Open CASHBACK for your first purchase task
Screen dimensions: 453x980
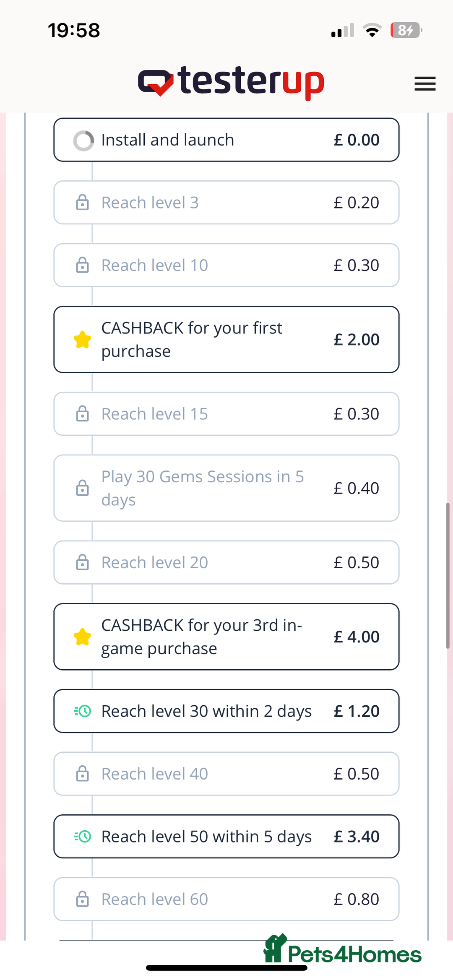coord(226,339)
